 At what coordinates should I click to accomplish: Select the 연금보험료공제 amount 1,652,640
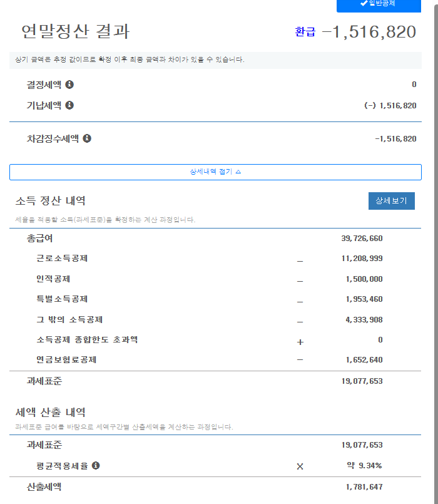(x=364, y=360)
